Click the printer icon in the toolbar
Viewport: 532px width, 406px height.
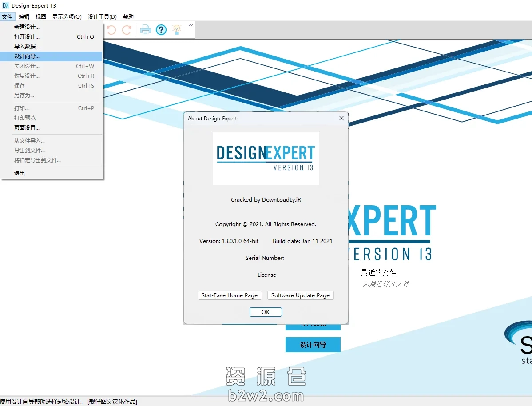(146, 30)
